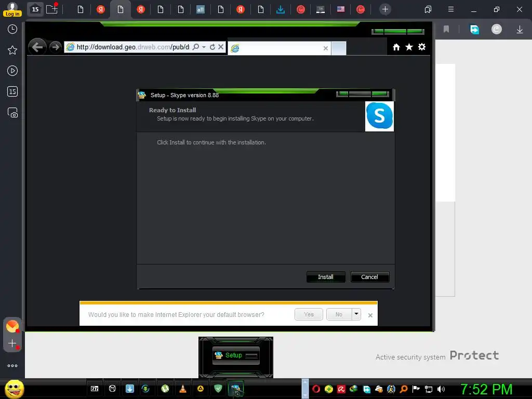Open the browser hamburger menu

pyautogui.click(x=451, y=9)
